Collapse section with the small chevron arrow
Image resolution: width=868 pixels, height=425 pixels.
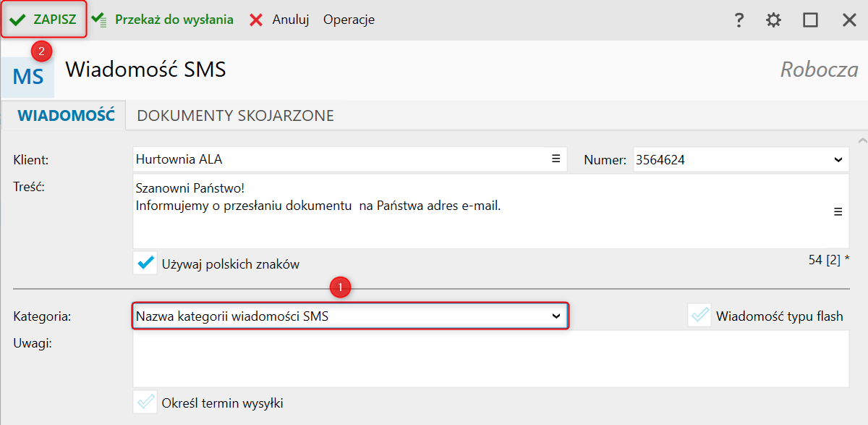click(x=861, y=140)
